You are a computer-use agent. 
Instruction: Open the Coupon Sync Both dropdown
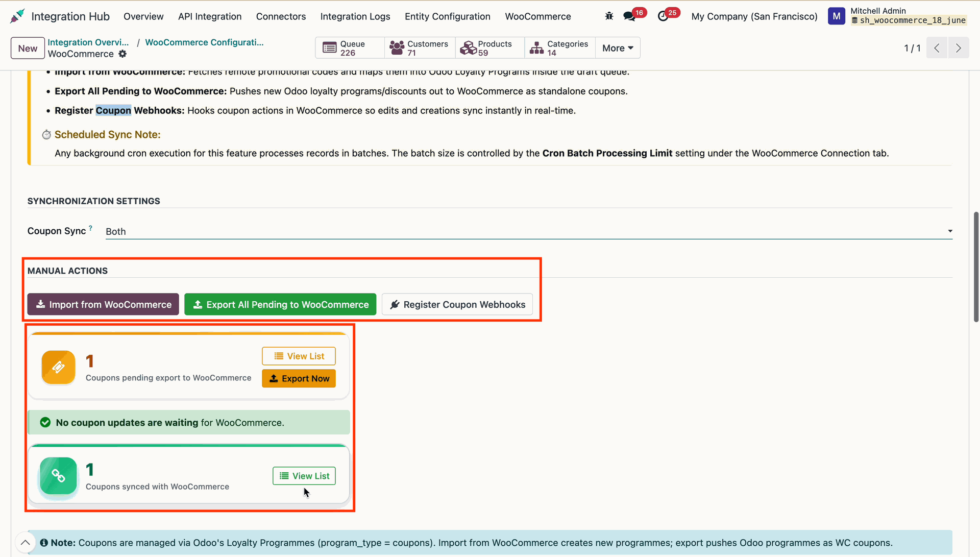pyautogui.click(x=529, y=231)
